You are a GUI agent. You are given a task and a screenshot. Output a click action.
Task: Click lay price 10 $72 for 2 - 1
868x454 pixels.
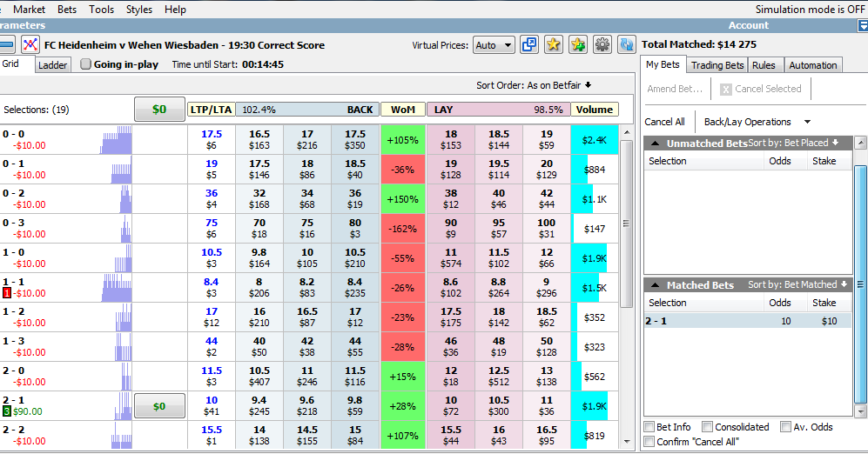point(451,406)
